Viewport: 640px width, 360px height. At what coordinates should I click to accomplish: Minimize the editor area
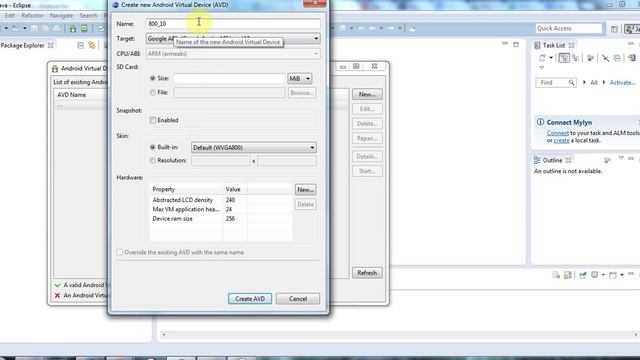pos(505,43)
